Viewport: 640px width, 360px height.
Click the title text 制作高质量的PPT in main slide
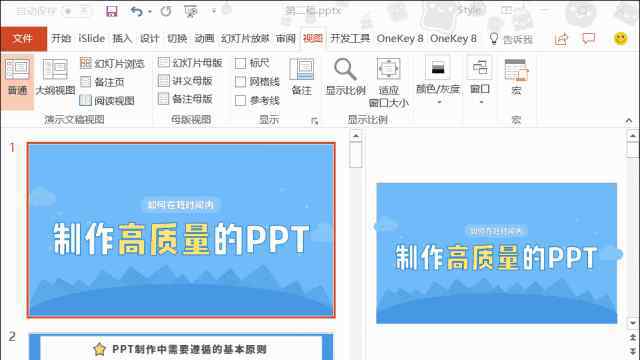496,258
